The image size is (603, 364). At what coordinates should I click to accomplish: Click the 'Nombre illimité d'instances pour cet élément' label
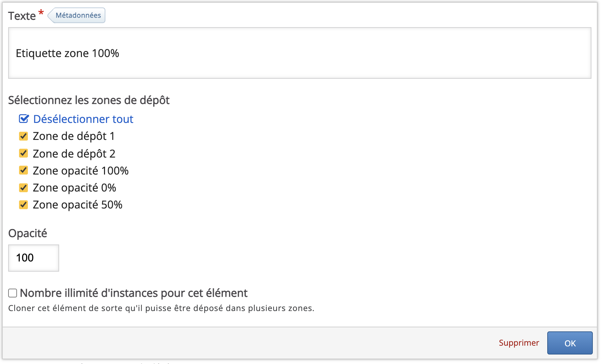[134, 293]
